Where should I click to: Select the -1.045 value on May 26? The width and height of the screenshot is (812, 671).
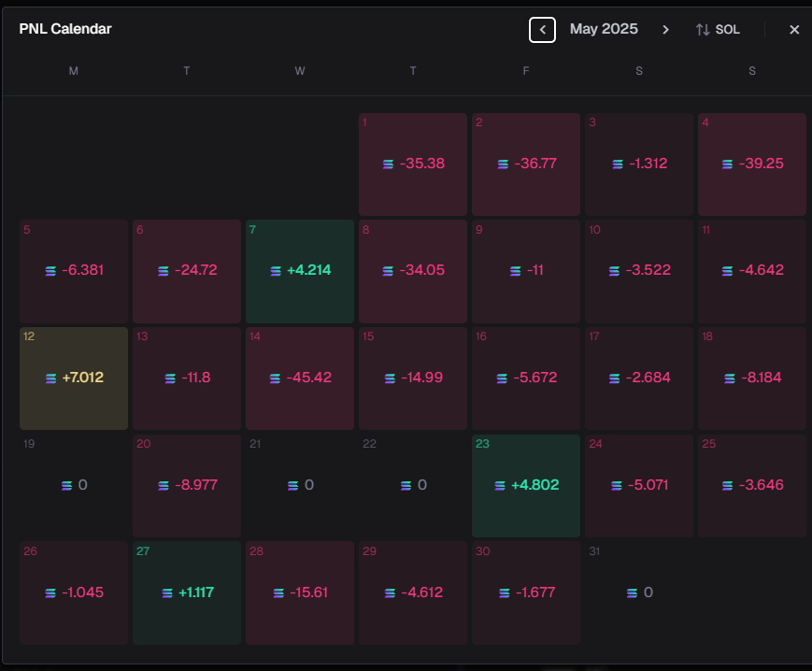pos(83,592)
